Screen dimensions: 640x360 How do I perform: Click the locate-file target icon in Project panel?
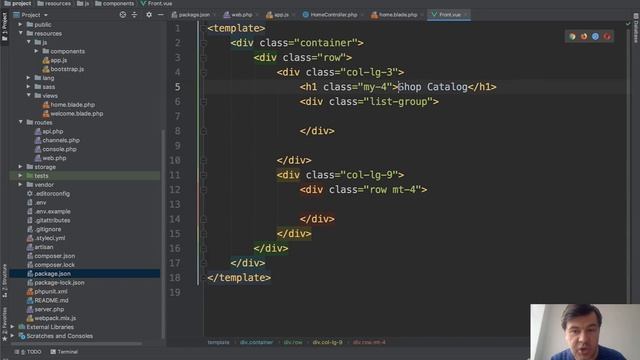pos(122,15)
